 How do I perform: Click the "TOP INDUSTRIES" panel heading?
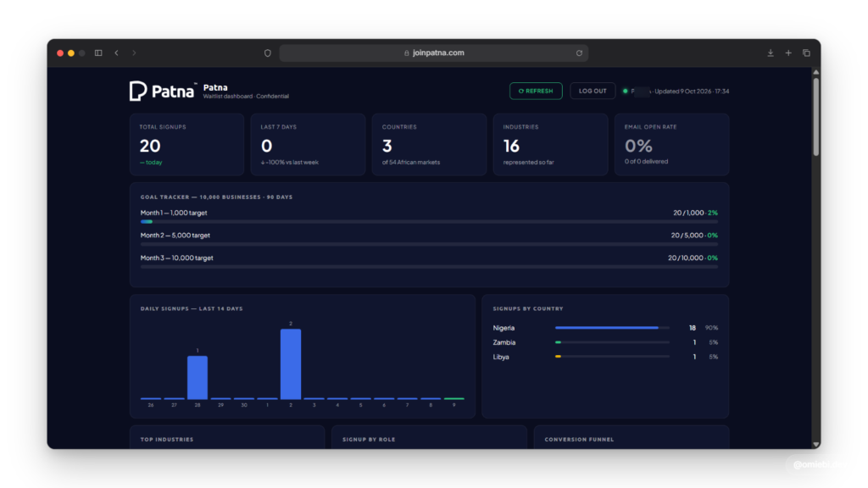[167, 440]
